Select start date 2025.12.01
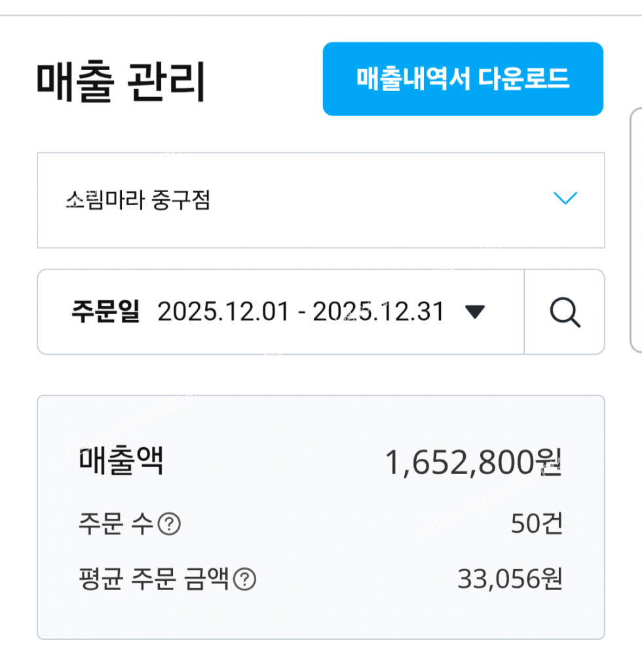This screenshot has height=672, width=642. tap(223, 311)
